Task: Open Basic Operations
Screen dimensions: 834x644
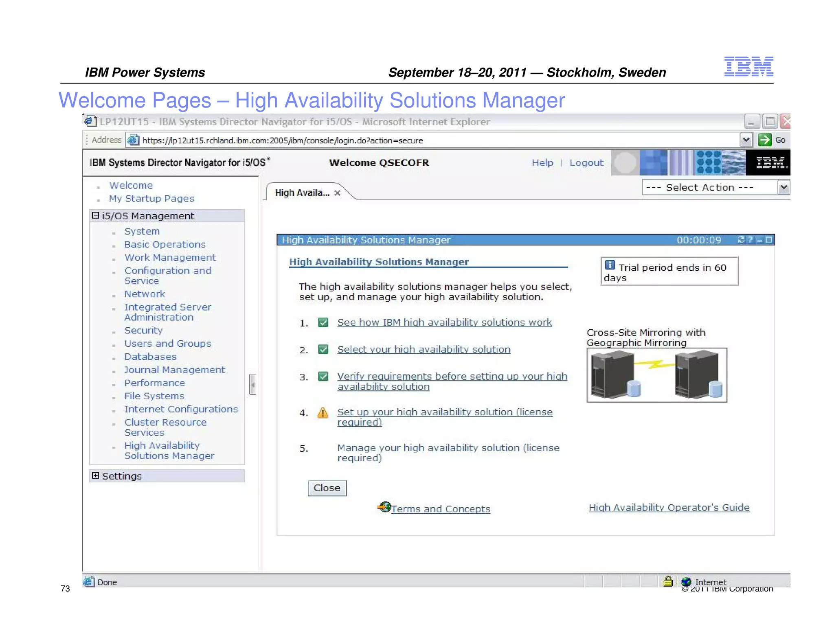Action: [165, 244]
